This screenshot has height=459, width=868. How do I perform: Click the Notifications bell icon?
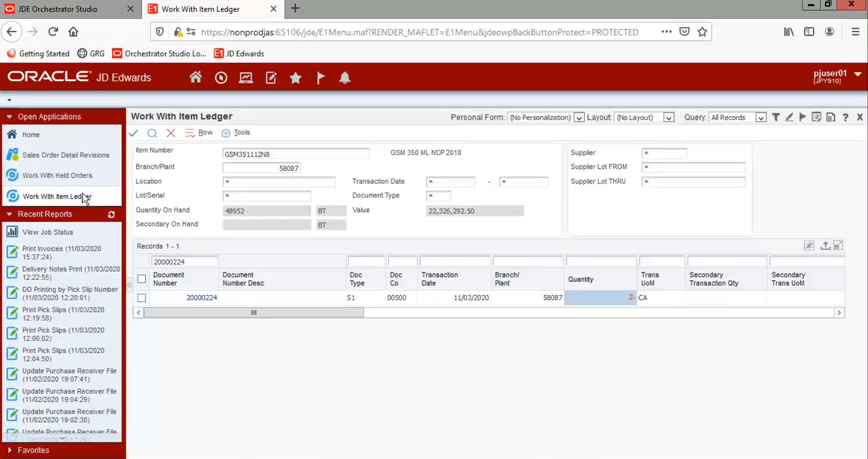[x=344, y=78]
